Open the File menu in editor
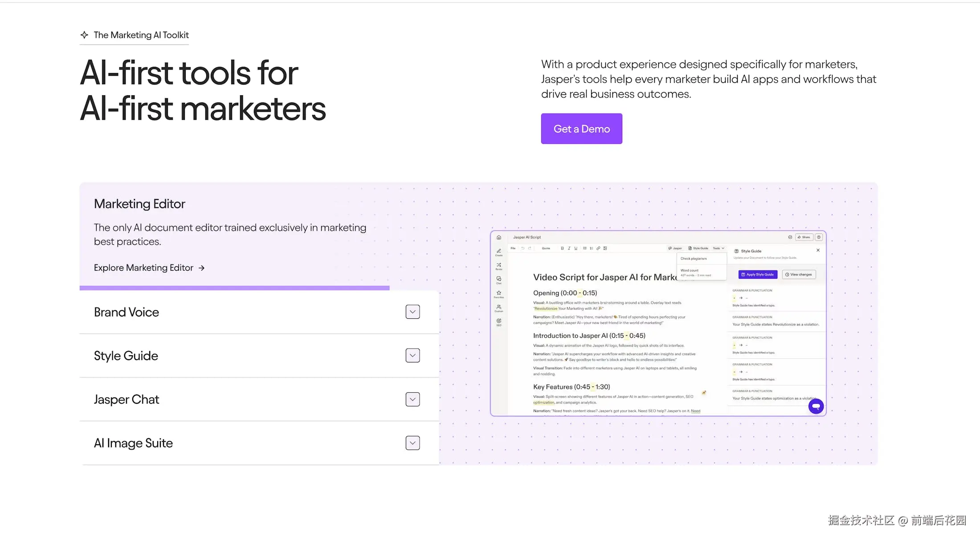980x540 pixels. point(513,248)
